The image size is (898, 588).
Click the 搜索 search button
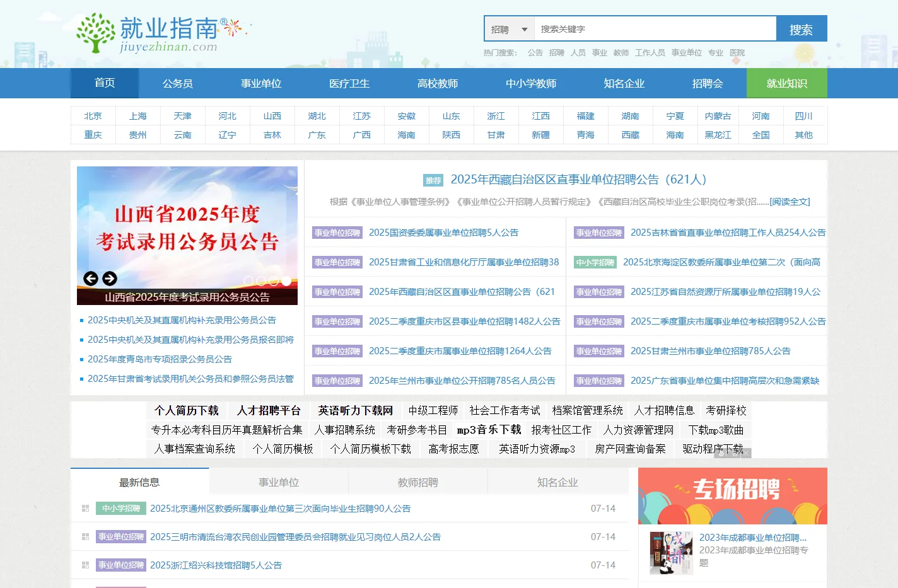(802, 29)
